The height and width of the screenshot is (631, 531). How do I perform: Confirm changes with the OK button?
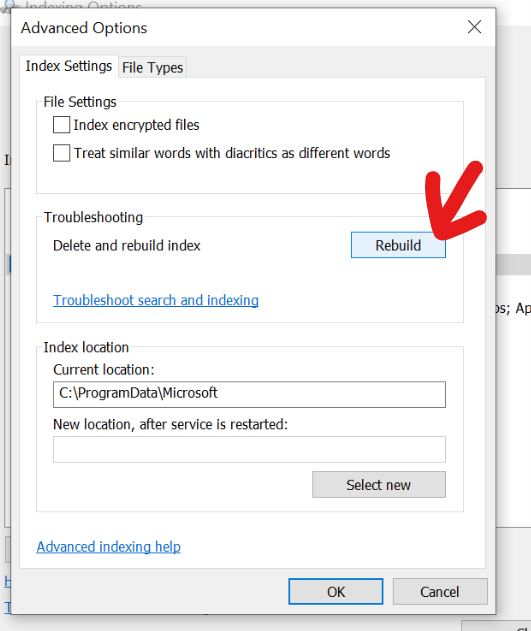335,592
